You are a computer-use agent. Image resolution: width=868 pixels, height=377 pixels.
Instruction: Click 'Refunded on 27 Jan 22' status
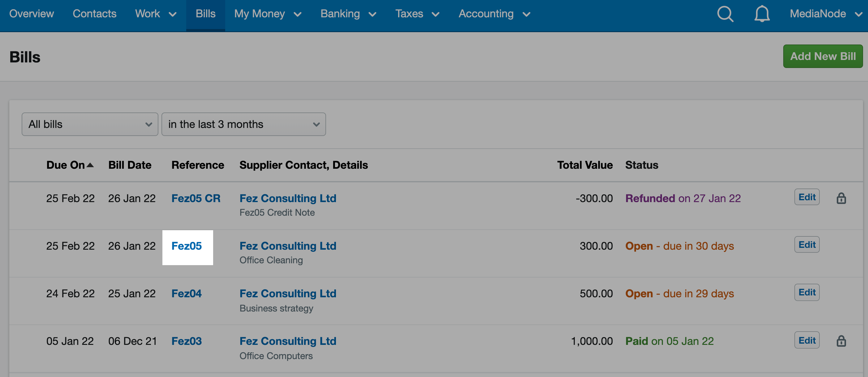[x=683, y=198]
